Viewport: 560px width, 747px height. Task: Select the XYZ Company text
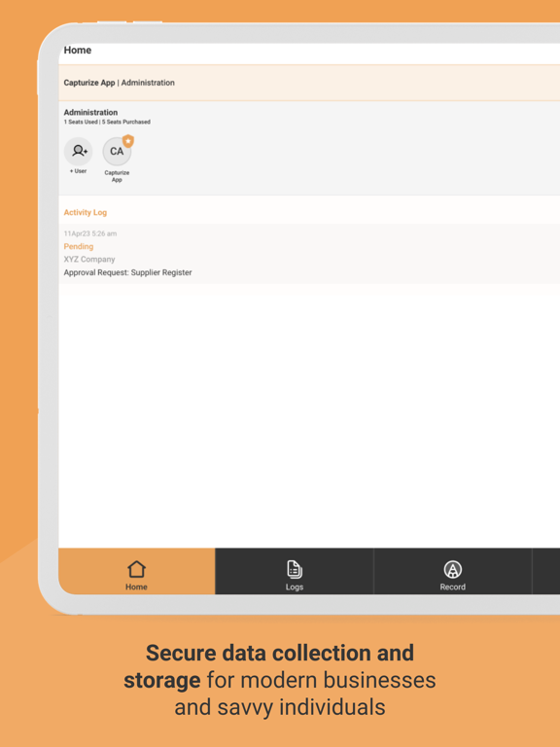tap(89, 259)
